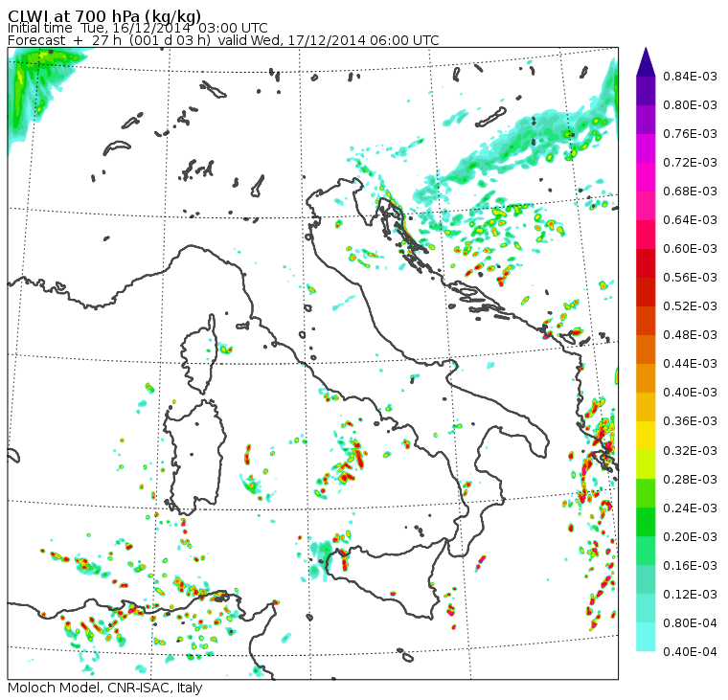Click the "Initial time Tue, 16/12/2014 03:00 UTC" line
The height and width of the screenshot is (700, 728).
click(x=137, y=29)
